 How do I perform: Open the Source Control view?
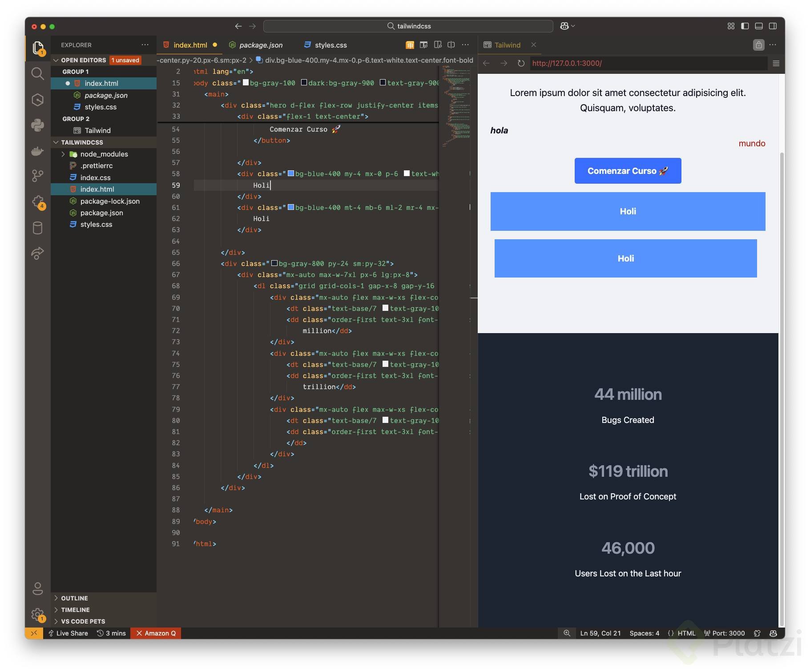[38, 176]
